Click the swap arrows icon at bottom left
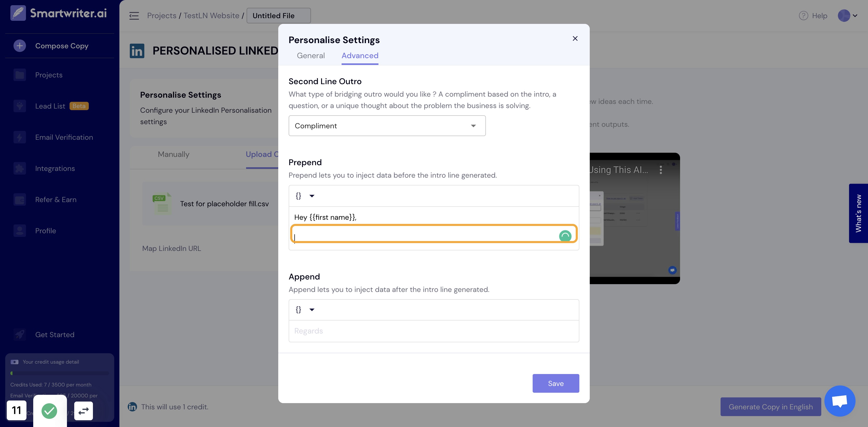868x427 pixels. click(x=83, y=411)
